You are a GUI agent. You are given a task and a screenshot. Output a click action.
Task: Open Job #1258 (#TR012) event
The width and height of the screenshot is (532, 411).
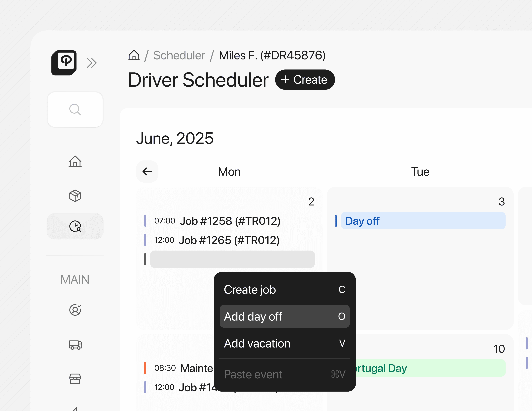[230, 221]
